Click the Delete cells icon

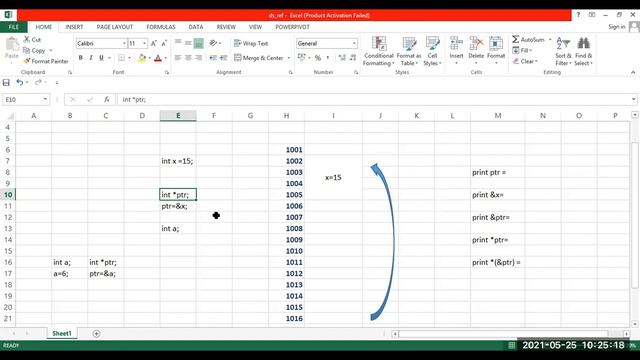coord(476,43)
